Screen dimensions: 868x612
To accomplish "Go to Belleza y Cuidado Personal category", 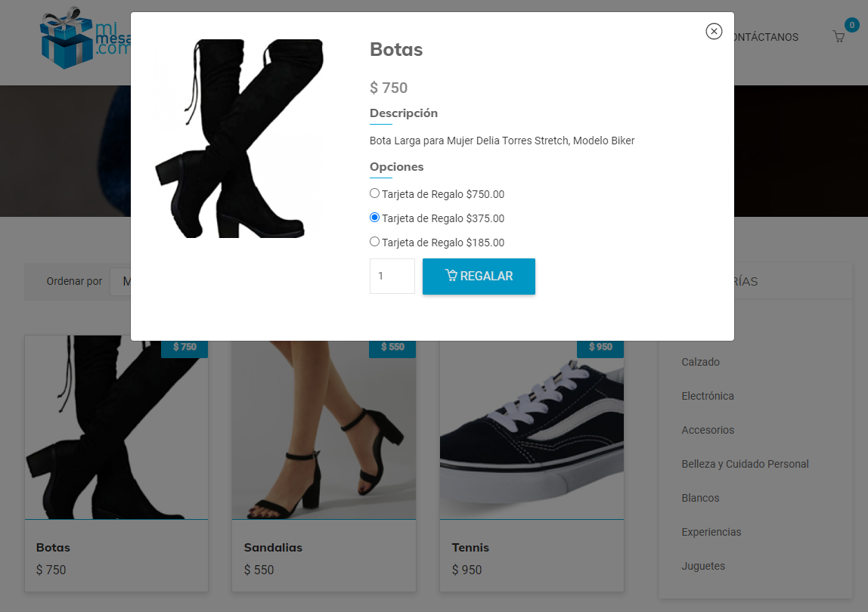I will pos(745,464).
